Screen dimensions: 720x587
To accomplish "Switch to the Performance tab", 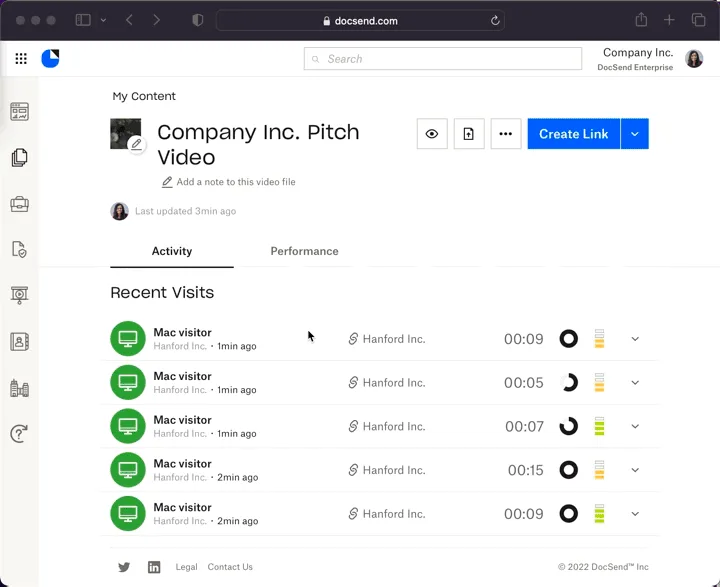I will click(x=304, y=251).
